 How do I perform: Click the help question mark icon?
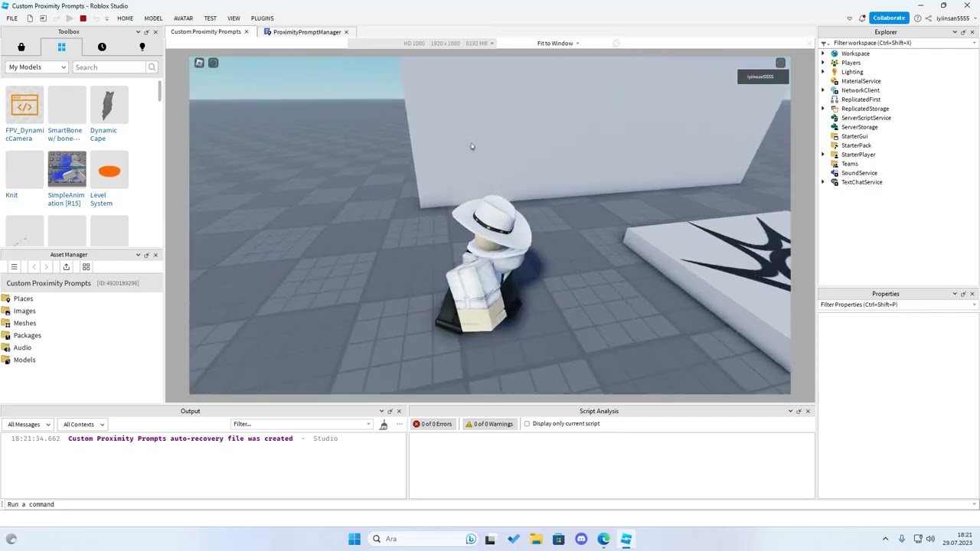(x=917, y=18)
